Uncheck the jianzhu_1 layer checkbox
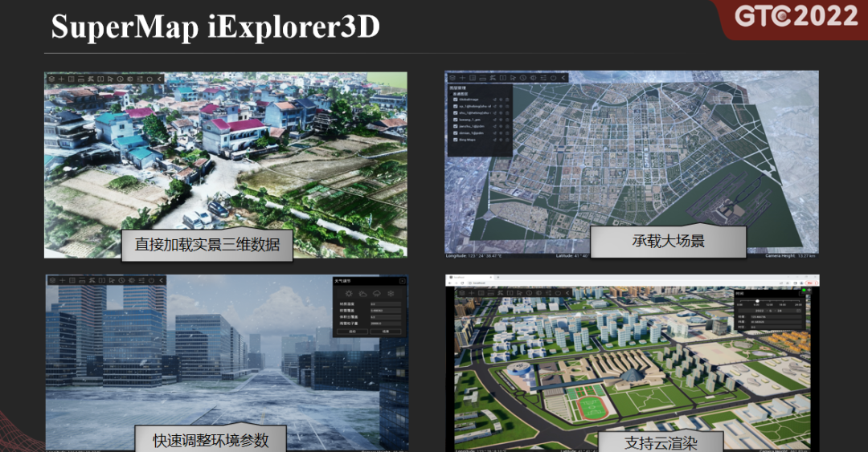The image size is (868, 452). pyautogui.click(x=456, y=126)
